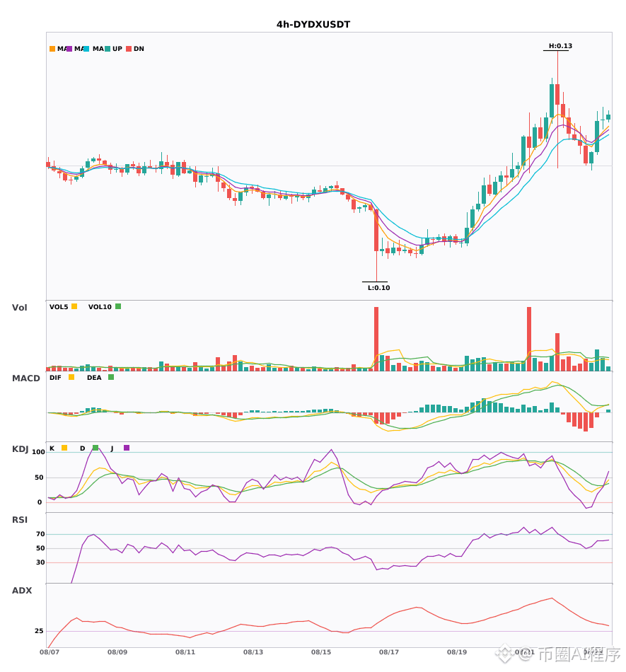Click the 4h-DYDXUSDT chart title
626x672 pixels.
pos(313,25)
